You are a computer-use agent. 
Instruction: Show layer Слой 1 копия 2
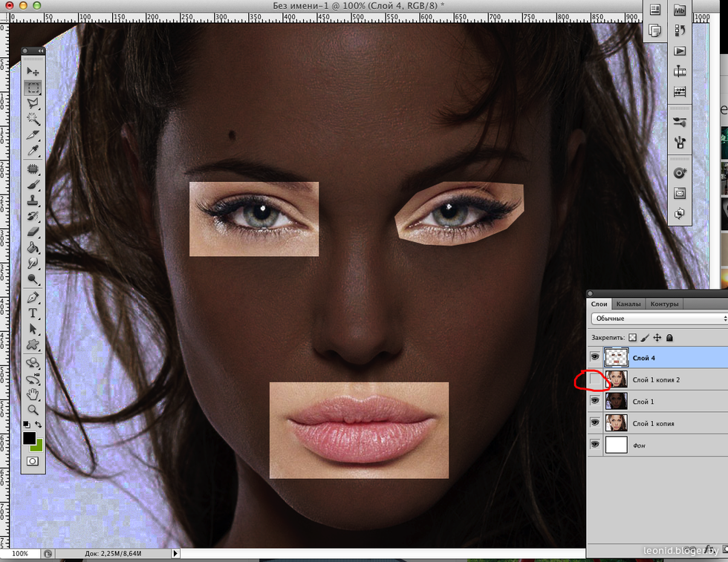[595, 379]
